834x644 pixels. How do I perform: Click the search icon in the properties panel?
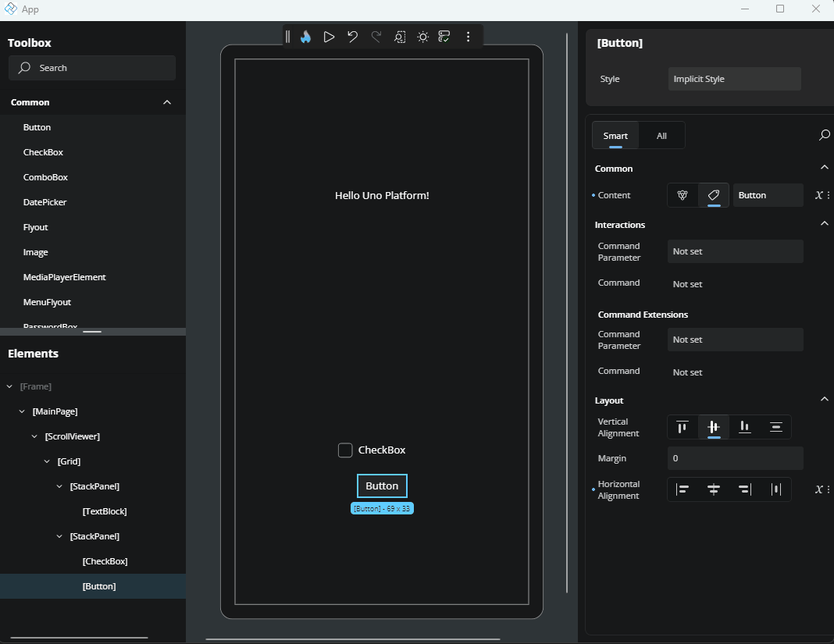(x=824, y=135)
